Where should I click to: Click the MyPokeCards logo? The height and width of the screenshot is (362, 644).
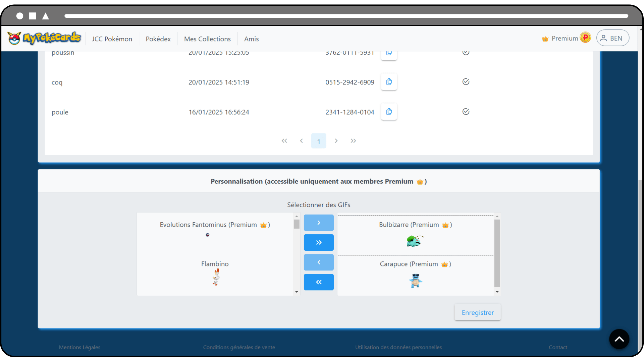[44, 38]
